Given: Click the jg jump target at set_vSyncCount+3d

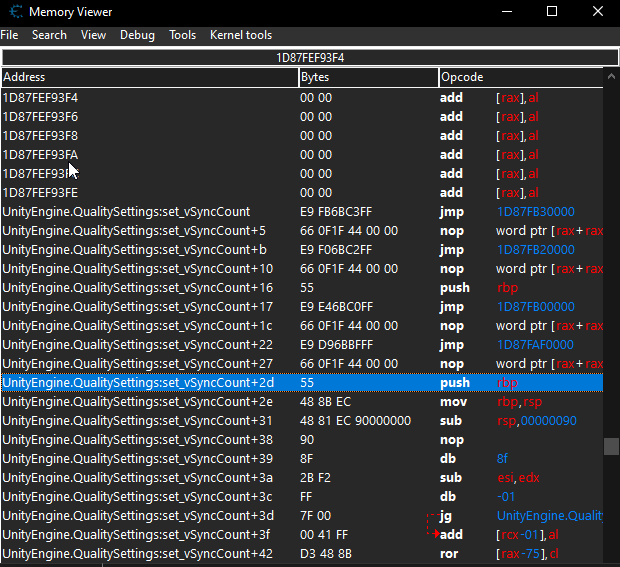Looking at the screenshot, I should [x=549, y=516].
